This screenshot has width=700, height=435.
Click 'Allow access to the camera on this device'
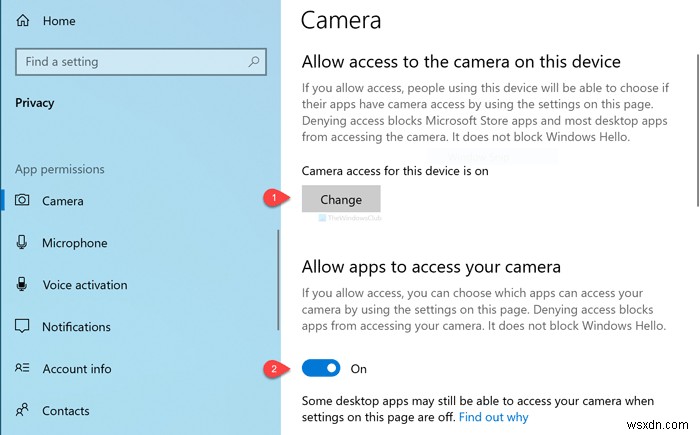tap(461, 62)
